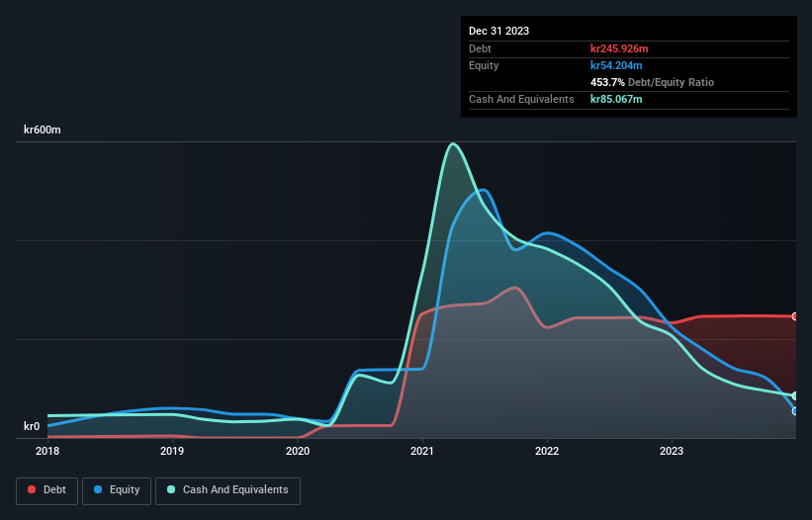The width and height of the screenshot is (812, 520).
Task: Click the 2019 x-axis label
Action: (x=172, y=451)
